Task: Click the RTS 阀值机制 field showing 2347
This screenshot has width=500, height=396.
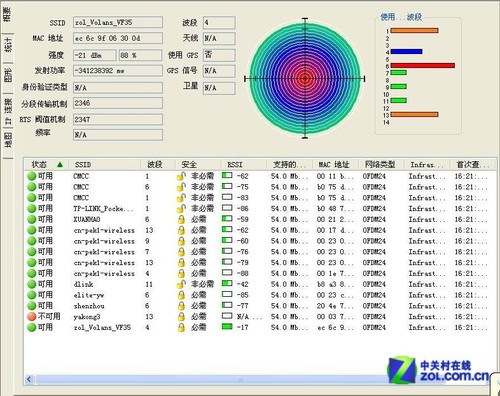Action: click(118, 119)
